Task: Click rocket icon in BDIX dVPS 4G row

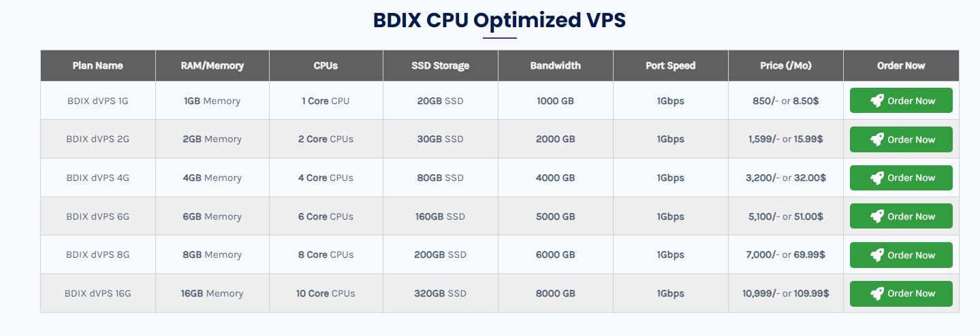Action: click(877, 178)
